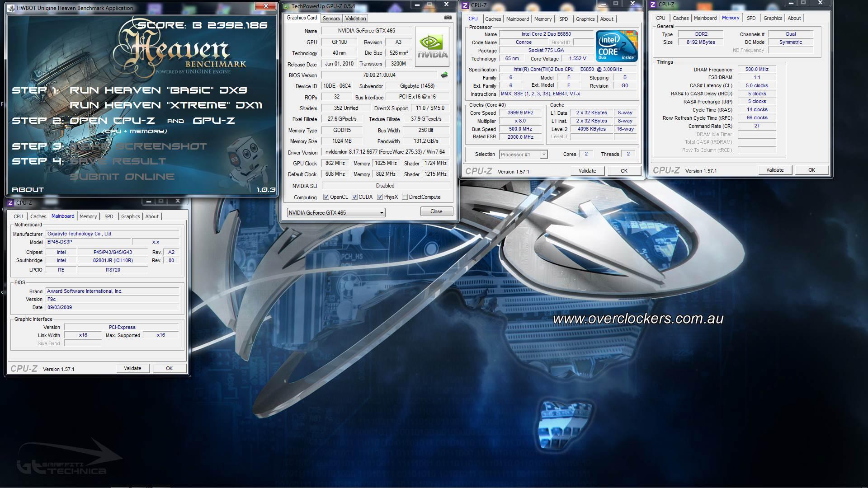Click the CPU-Z Z icon in Memory window title
This screenshot has width=868, height=488.
(653, 5)
